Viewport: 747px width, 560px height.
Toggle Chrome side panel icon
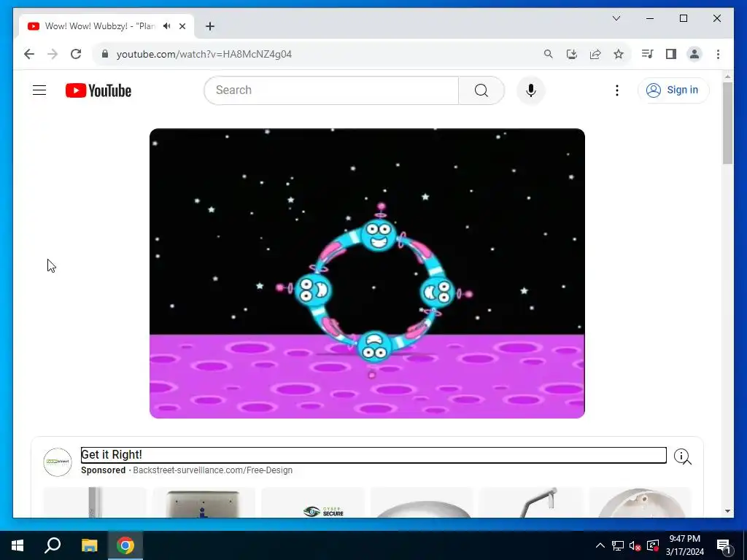[x=671, y=54]
